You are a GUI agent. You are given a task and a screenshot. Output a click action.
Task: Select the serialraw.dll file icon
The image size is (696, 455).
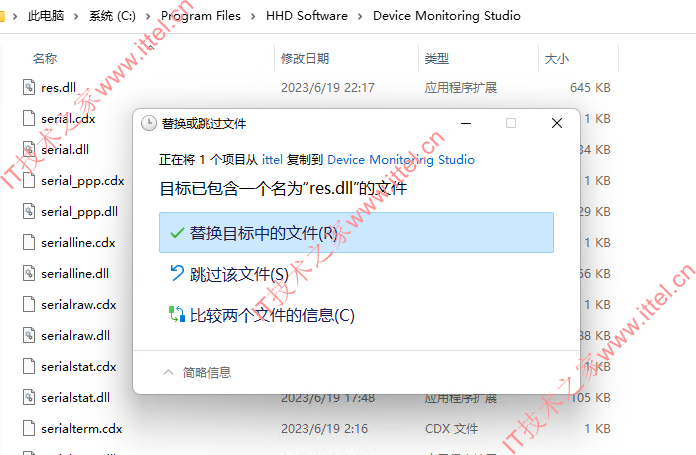pyautogui.click(x=29, y=335)
